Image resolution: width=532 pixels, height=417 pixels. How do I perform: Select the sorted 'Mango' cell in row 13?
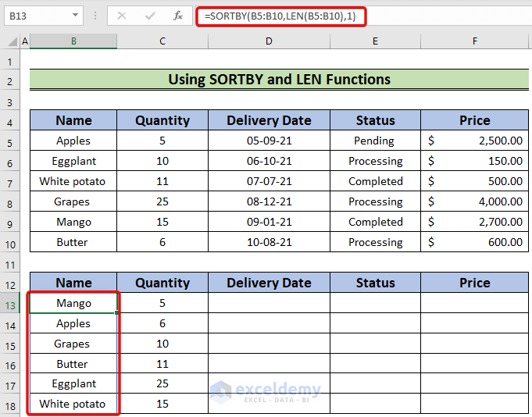(73, 303)
